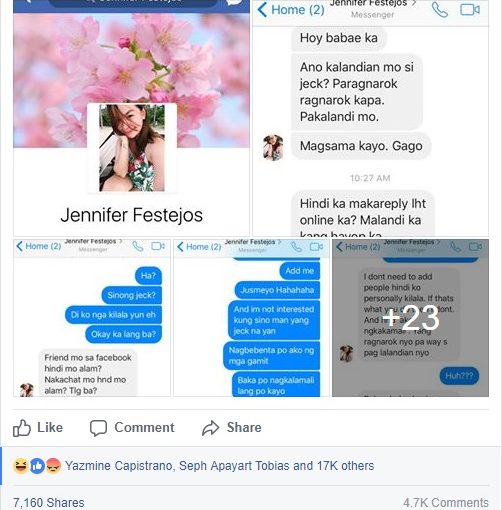Open the 'Add me' chat screenshot

click(x=251, y=318)
